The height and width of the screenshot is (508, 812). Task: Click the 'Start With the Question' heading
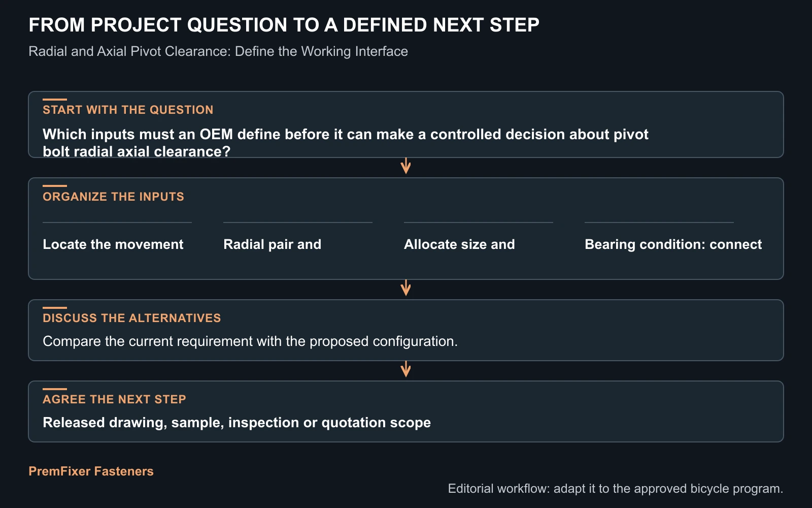pyautogui.click(x=128, y=110)
